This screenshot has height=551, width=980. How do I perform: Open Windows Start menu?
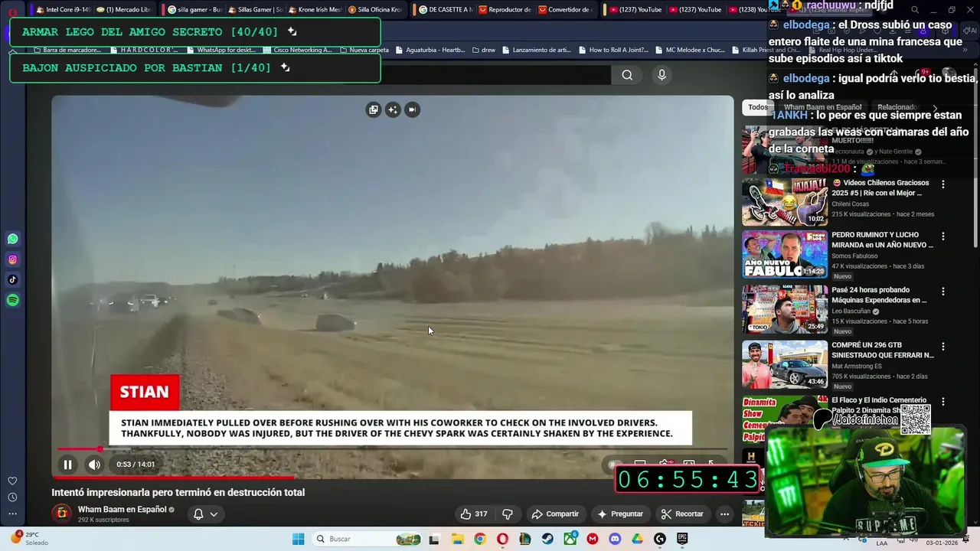298,539
